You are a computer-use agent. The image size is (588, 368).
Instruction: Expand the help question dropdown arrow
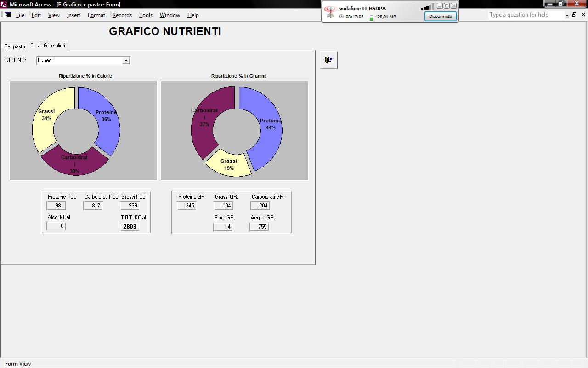[567, 15]
